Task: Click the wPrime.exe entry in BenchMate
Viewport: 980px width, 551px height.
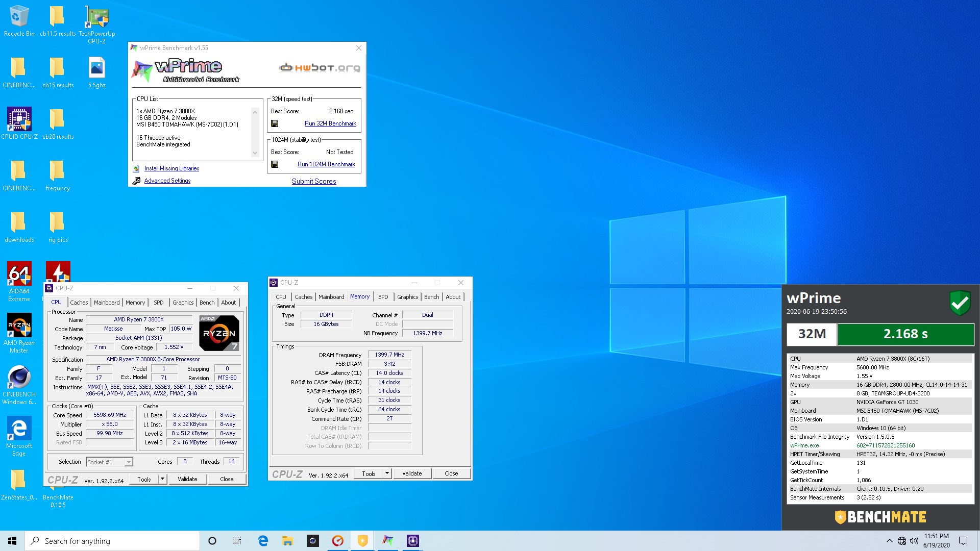Action: pos(804,445)
